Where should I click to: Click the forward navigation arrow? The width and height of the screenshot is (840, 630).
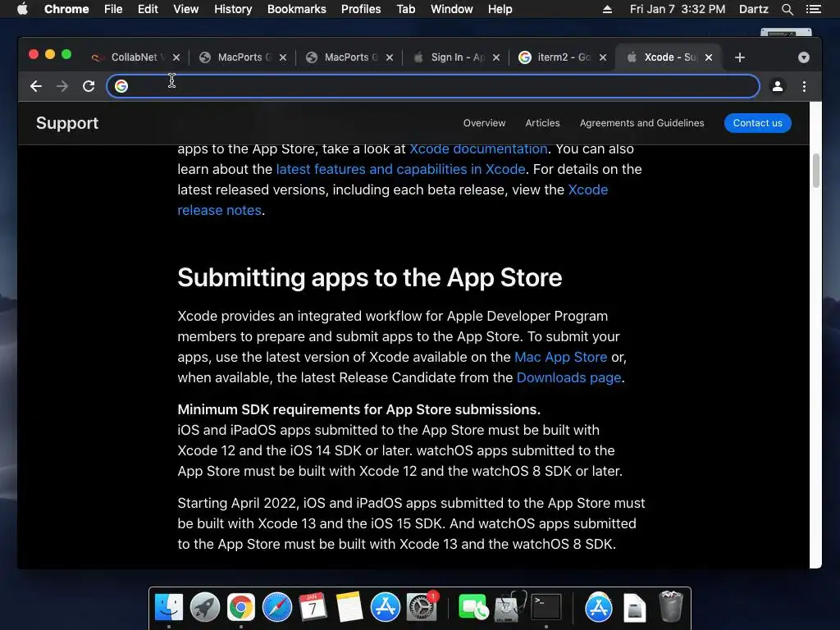pyautogui.click(x=62, y=86)
